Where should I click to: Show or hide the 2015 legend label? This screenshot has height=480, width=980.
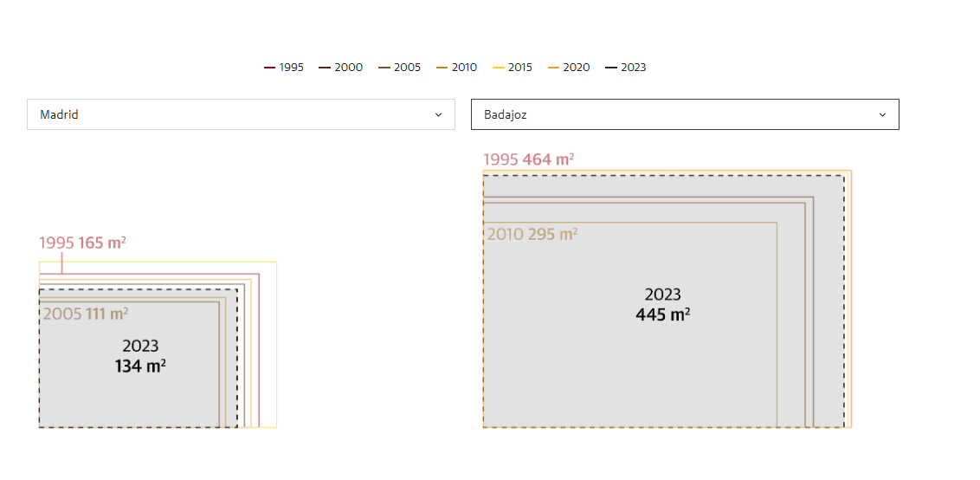point(520,68)
